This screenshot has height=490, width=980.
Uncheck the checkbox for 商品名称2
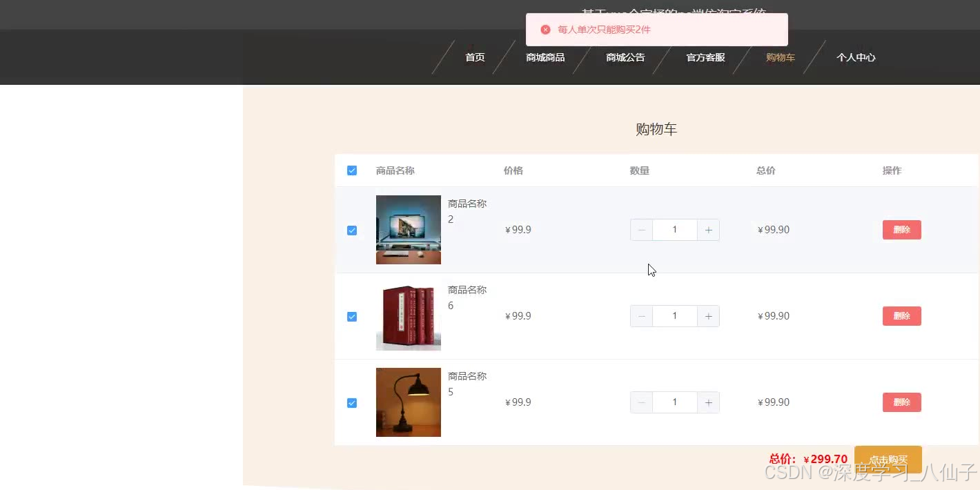click(352, 230)
